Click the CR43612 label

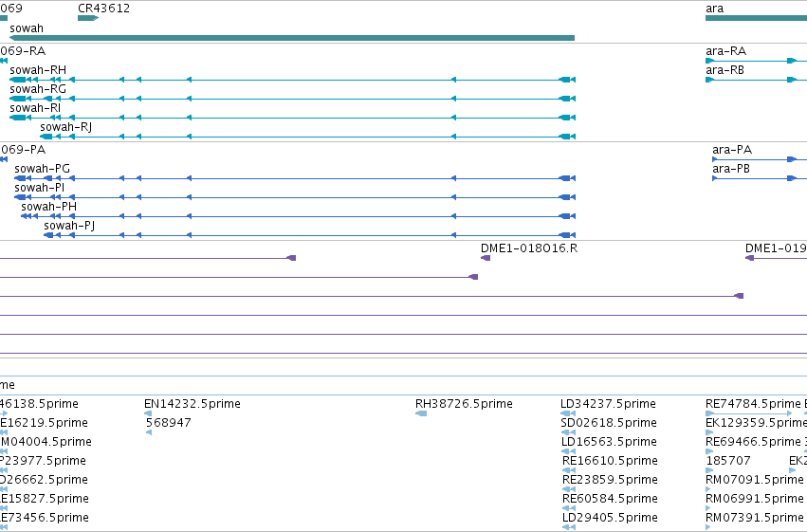click(103, 9)
